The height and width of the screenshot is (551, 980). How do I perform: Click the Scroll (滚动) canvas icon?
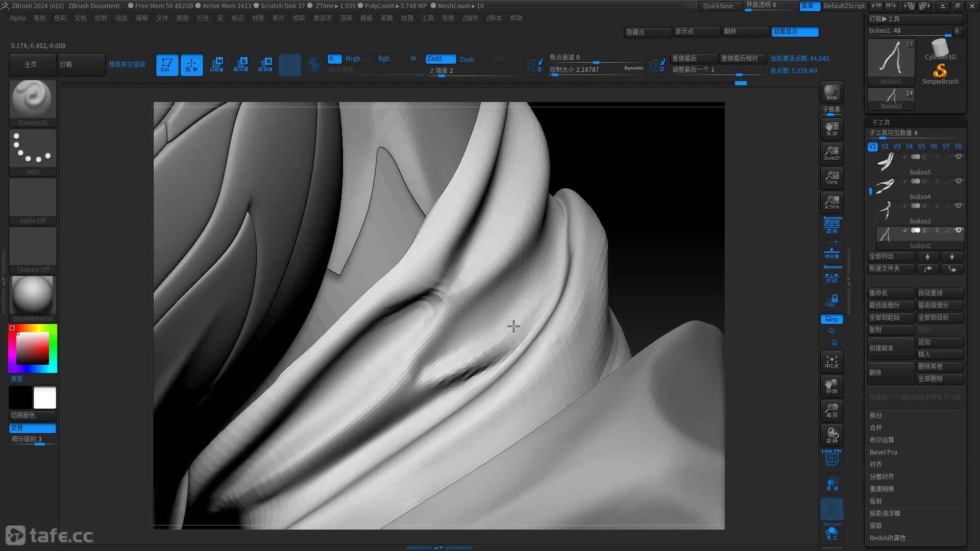pos(831,129)
